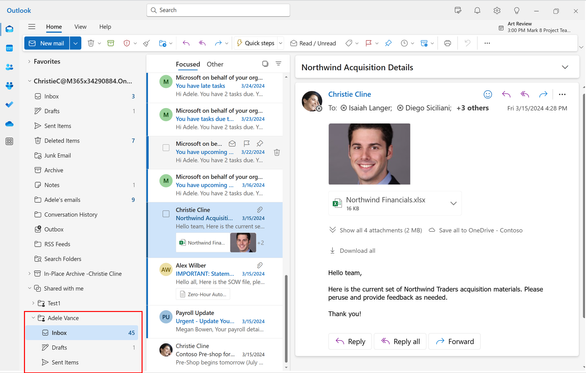Click the Archive icon in the ribbon
The image size is (586, 373).
point(111,43)
